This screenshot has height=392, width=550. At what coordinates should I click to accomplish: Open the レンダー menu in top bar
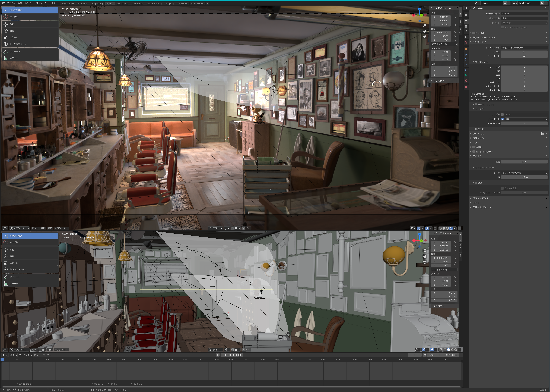tap(29, 3)
